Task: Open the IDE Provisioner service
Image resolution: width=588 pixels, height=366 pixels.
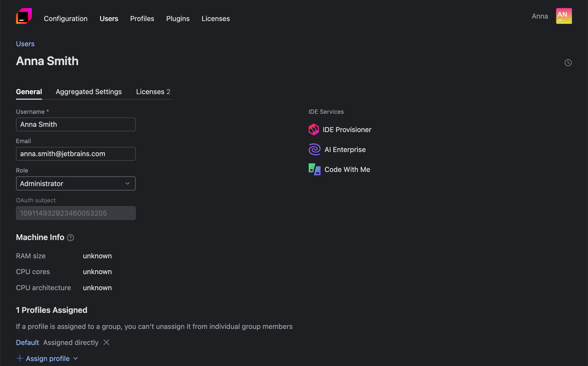Action: 347,129
